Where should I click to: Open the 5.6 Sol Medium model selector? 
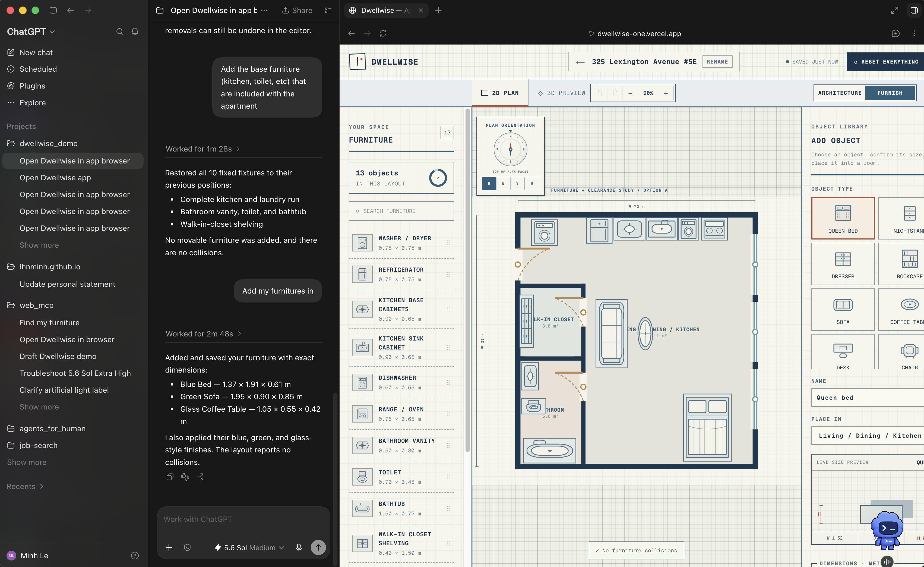click(249, 547)
